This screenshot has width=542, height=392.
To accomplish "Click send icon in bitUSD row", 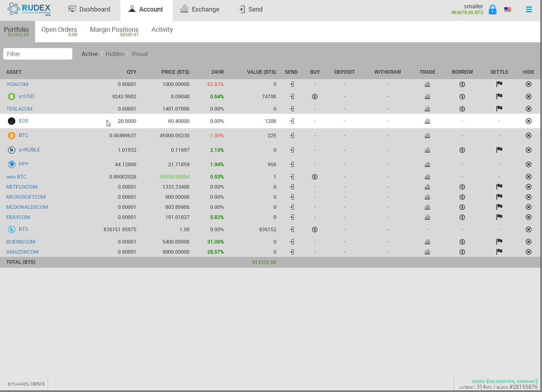I will coord(292,96).
